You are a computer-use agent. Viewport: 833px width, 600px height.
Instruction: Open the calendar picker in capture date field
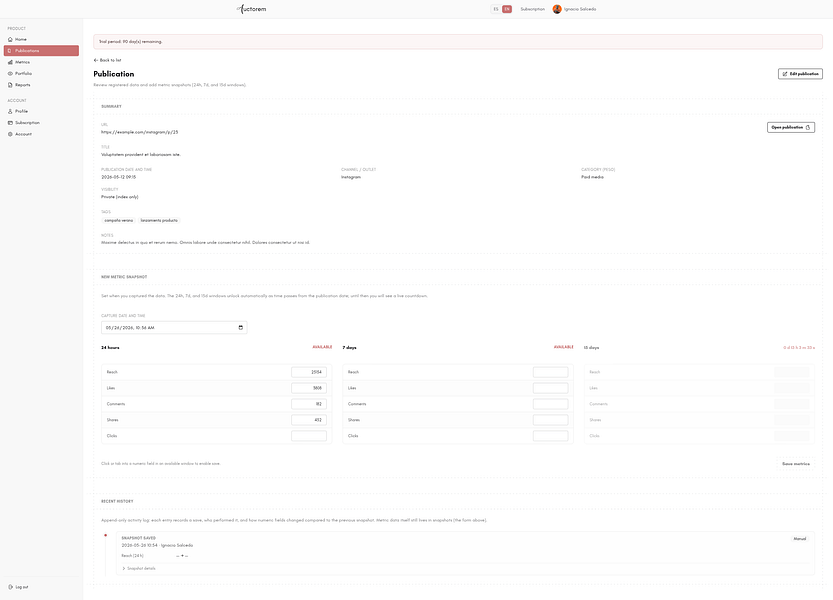point(241,327)
